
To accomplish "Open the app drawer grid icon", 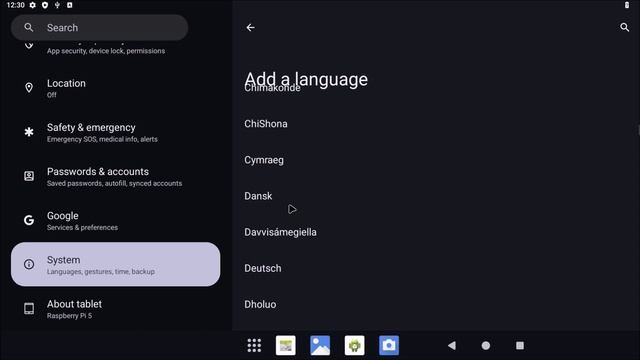I will click(254, 345).
